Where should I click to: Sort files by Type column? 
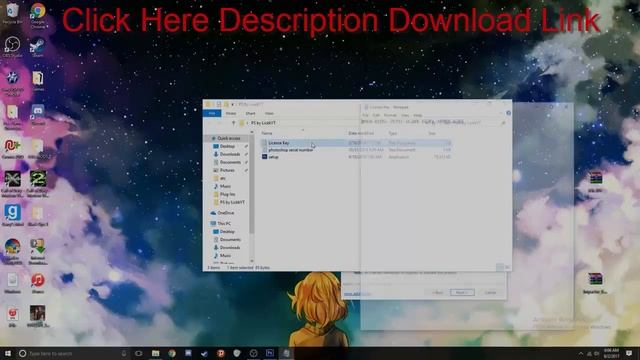[x=393, y=133]
